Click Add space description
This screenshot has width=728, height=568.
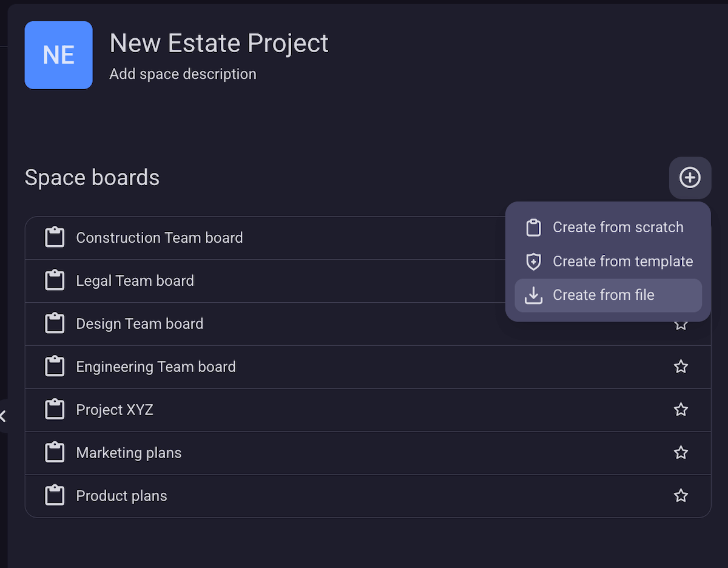183,73
